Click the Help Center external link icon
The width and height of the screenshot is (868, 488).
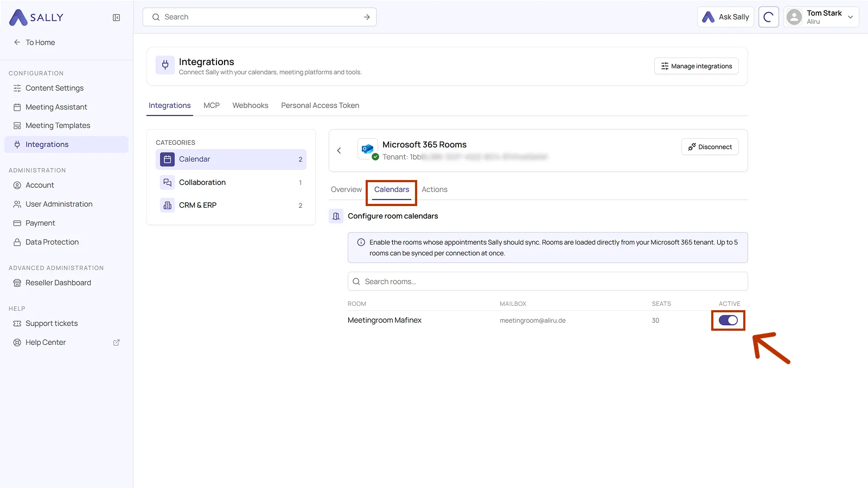(116, 342)
